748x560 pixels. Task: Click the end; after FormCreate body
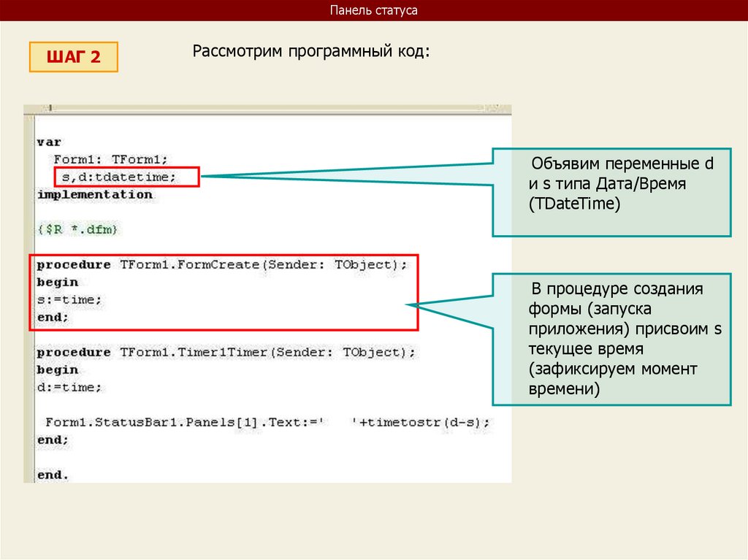point(53,317)
